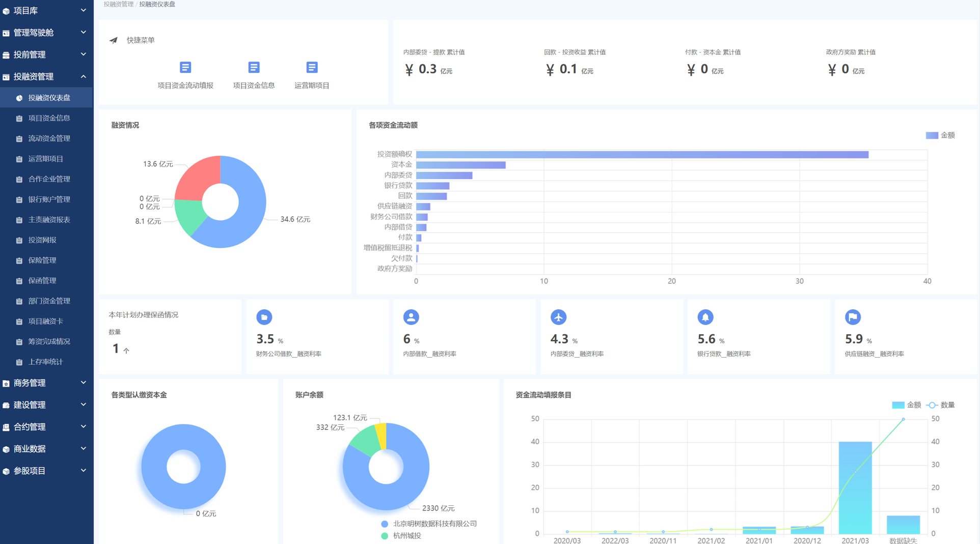Screen dimensions: 980x544
Task: Click the 2021/03 bar in chart
Action: [x=855, y=487]
